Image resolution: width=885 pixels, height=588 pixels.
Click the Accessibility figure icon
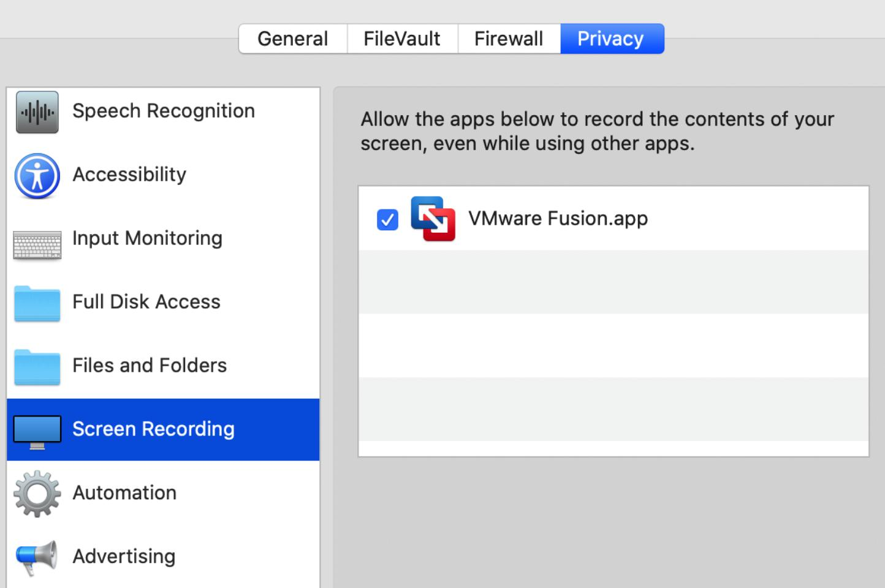click(x=37, y=176)
